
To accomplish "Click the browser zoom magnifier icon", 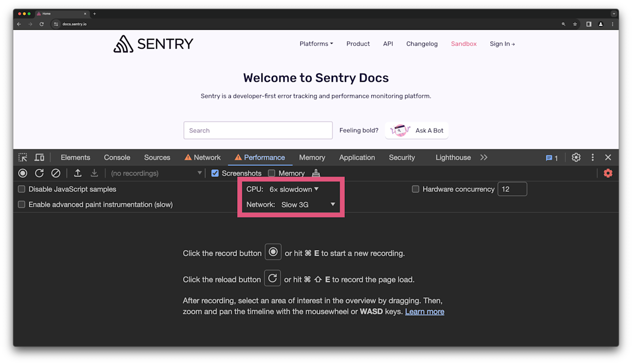I will 563,24.
